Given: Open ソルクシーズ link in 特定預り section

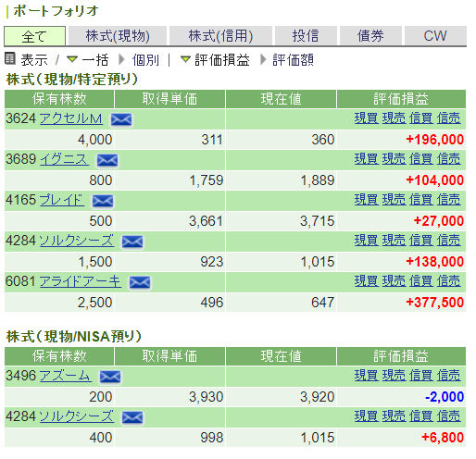Looking at the screenshot, I should pyautogui.click(x=77, y=241).
